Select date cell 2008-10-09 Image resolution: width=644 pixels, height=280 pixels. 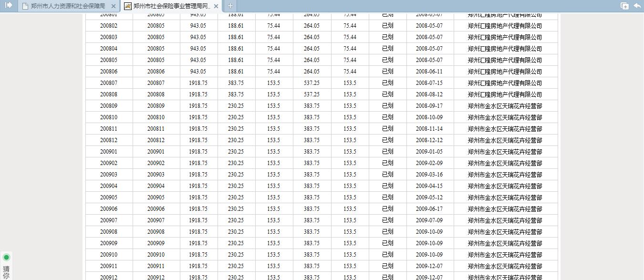click(429, 117)
